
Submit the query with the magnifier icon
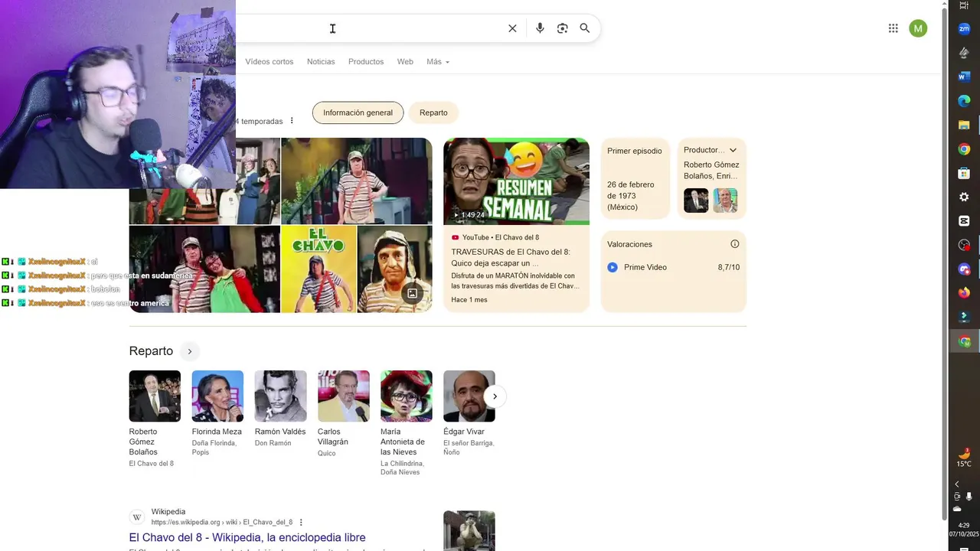coord(585,28)
